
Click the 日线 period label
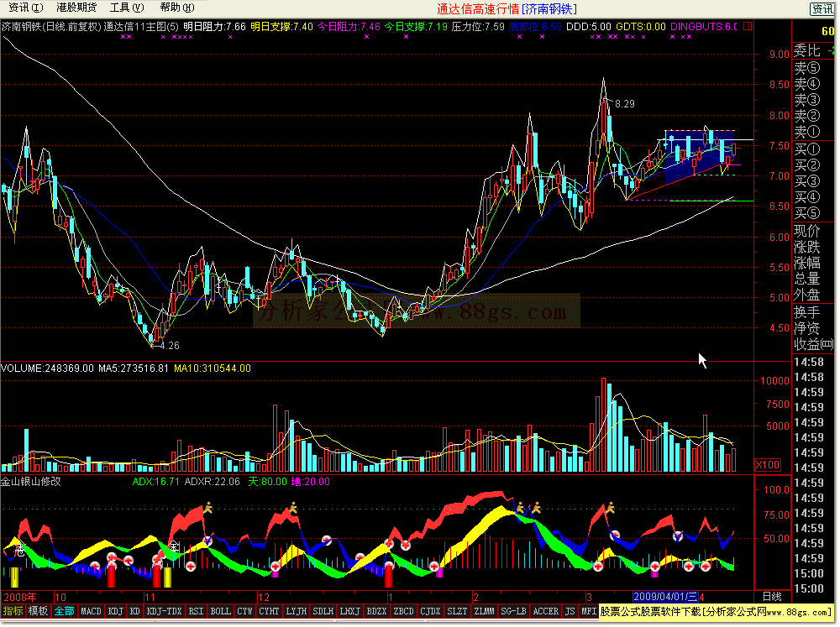tap(772, 597)
